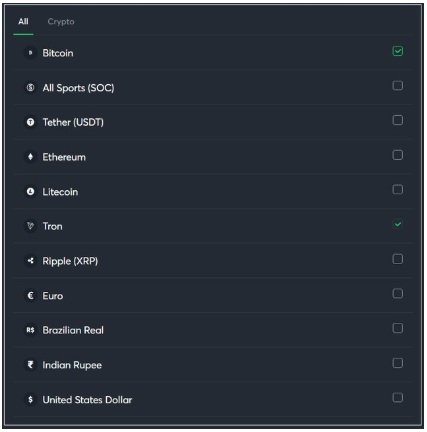Click the Brazilian Real label text
The width and height of the screenshot is (427, 432).
(73, 330)
